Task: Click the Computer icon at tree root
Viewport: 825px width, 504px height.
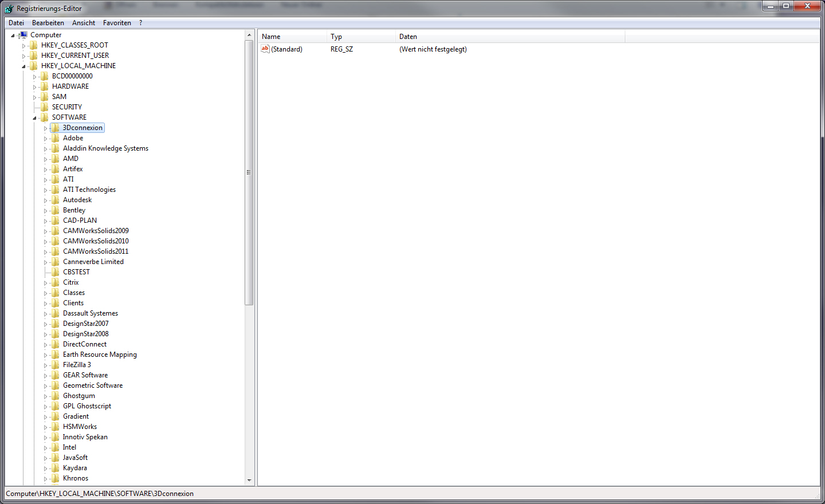Action: click(23, 35)
